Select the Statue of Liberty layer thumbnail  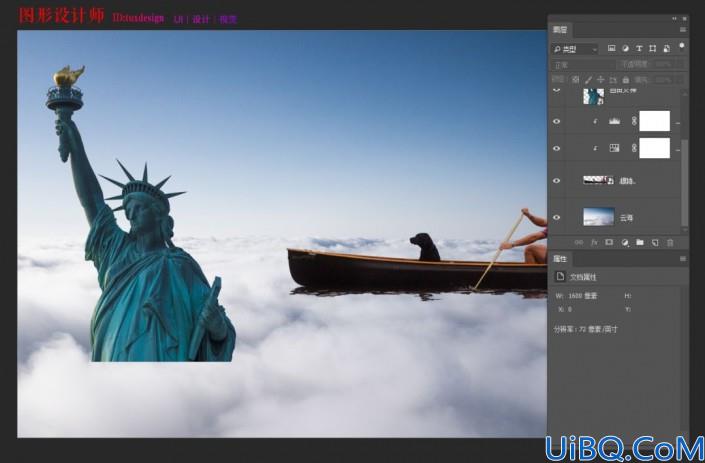pyautogui.click(x=593, y=96)
